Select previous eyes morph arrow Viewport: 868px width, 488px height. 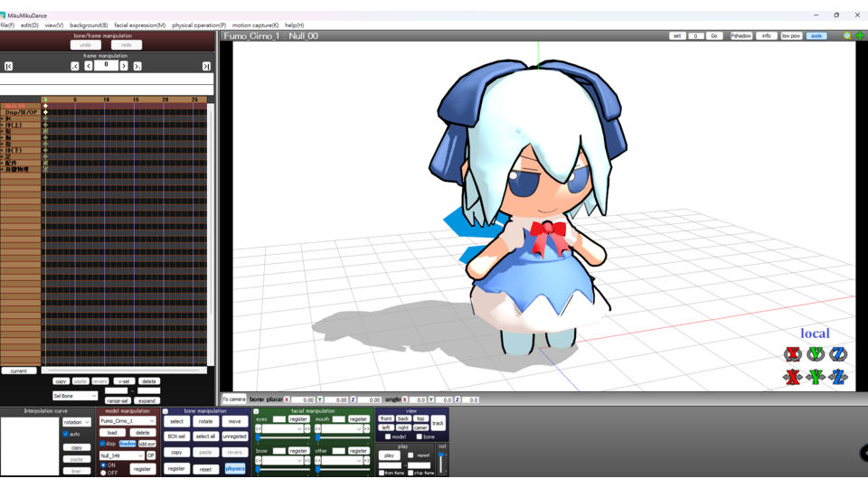(x=258, y=428)
